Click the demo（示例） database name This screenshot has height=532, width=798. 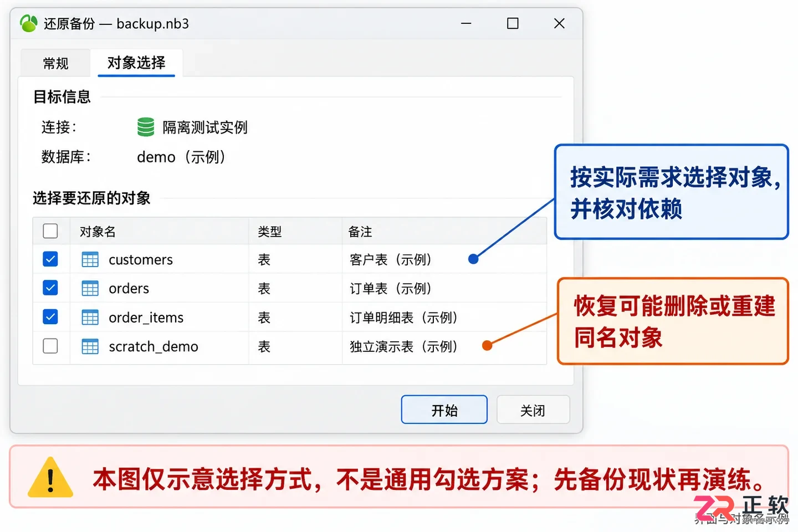[x=182, y=157]
